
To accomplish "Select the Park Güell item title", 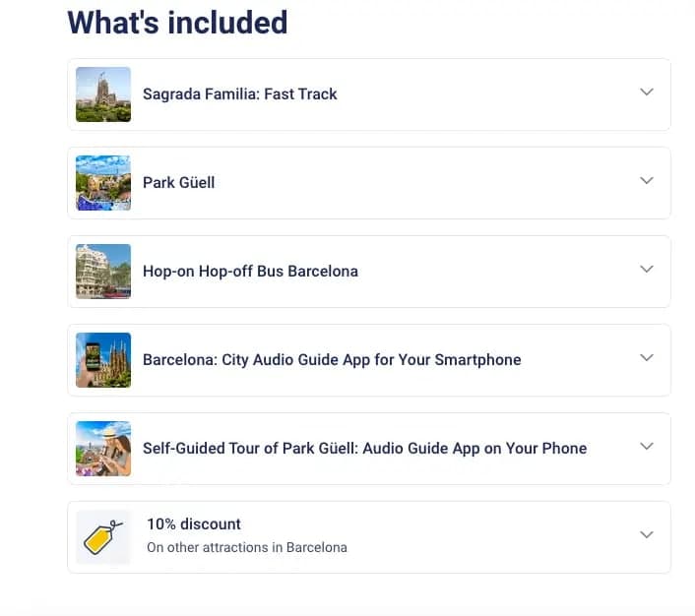I will tap(178, 183).
